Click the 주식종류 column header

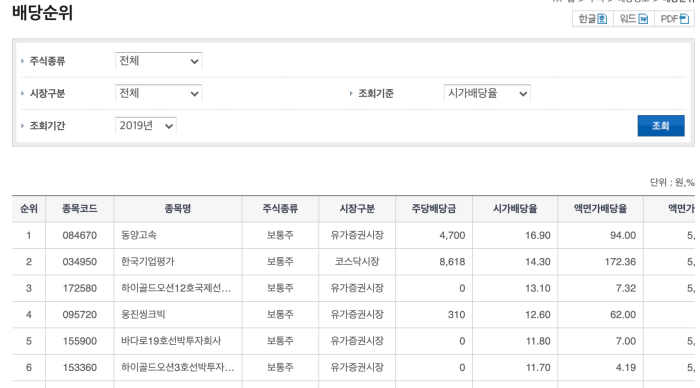tap(280, 209)
